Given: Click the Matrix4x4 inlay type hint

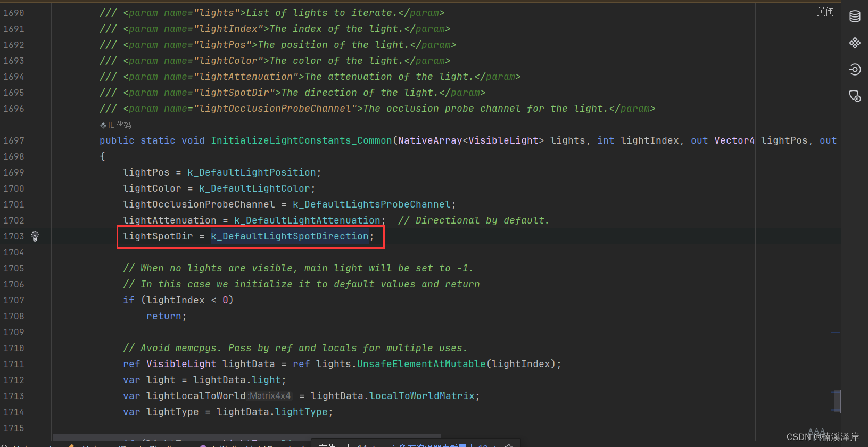Looking at the screenshot, I should coord(269,396).
